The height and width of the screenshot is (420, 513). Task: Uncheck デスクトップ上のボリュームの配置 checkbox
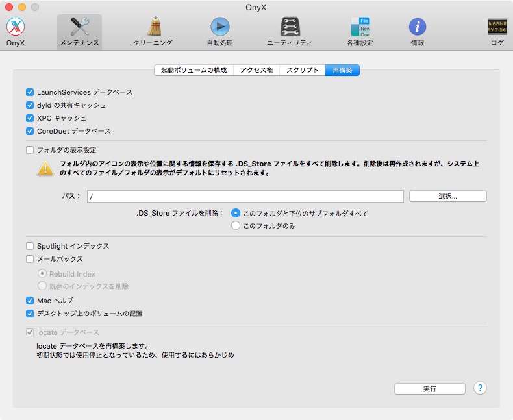click(x=30, y=314)
